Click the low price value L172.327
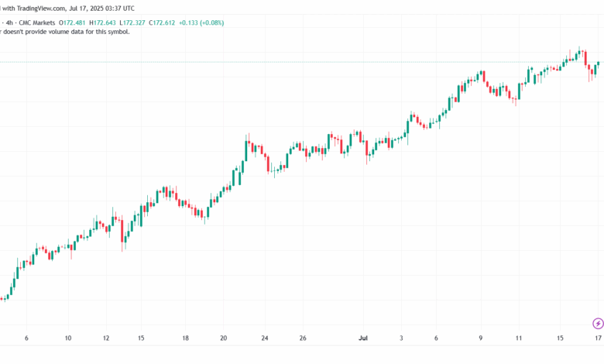The height and width of the screenshot is (364, 604). pyautogui.click(x=132, y=22)
